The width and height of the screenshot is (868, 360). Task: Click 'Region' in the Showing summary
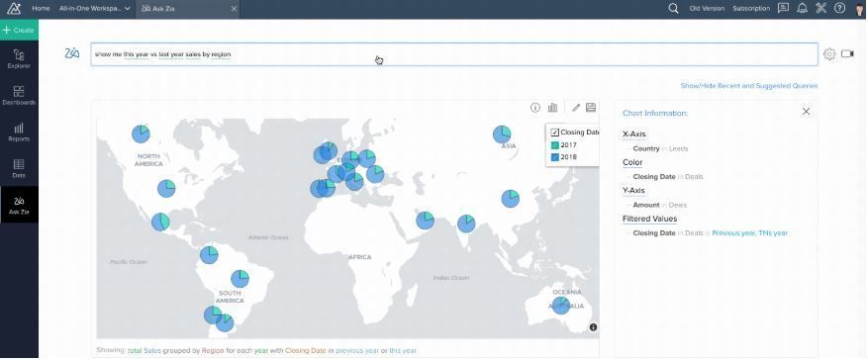click(x=213, y=350)
